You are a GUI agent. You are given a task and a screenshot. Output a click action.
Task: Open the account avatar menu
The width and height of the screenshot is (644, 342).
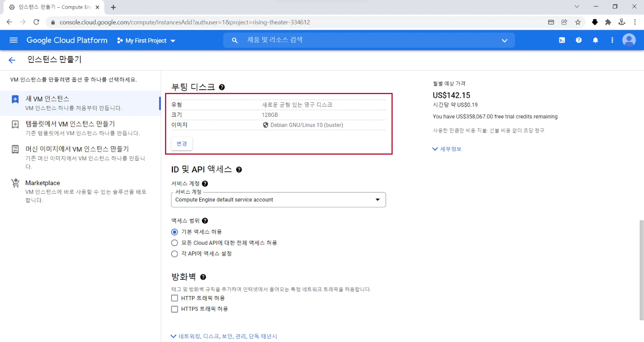(x=629, y=40)
